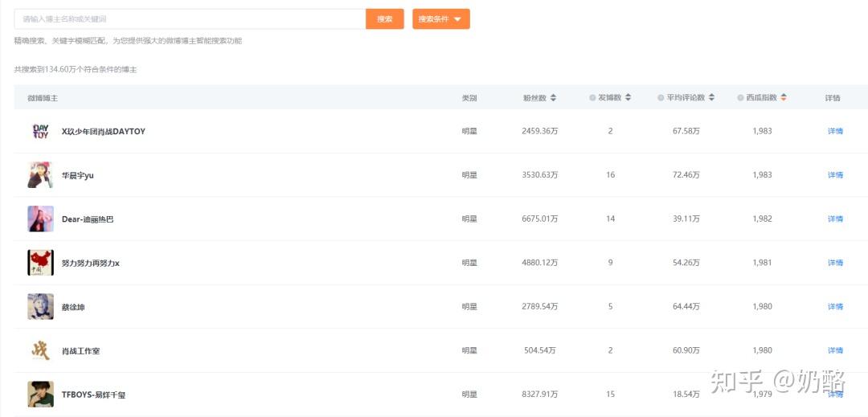
Task: Click 蔡徐坤's avatar thumbnail
Action: click(40, 306)
